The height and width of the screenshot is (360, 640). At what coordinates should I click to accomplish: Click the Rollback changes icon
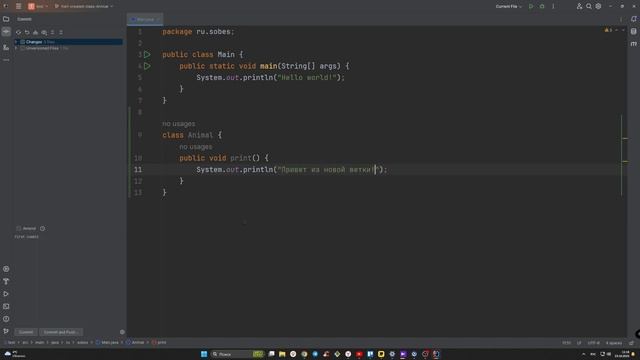27,32
